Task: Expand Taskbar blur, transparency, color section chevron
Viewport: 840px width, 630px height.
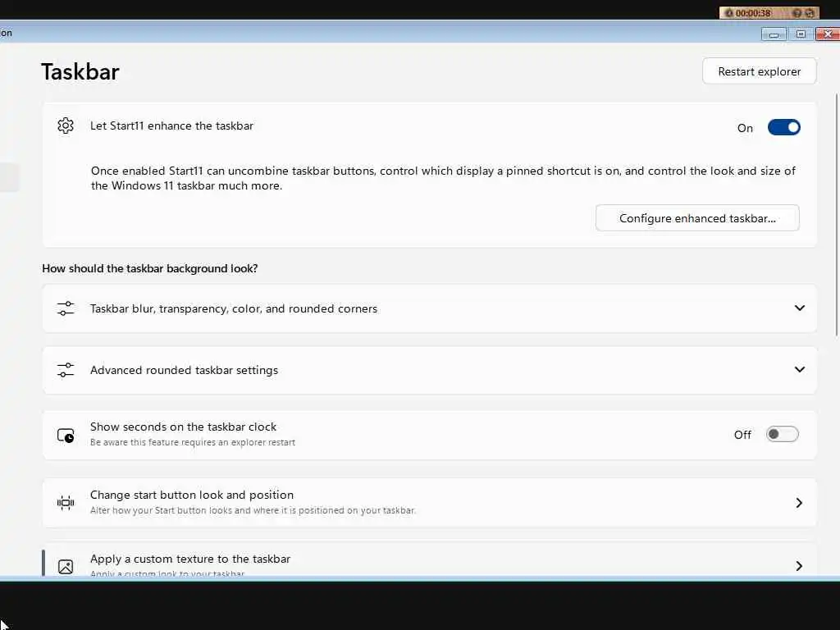Action: (799, 308)
